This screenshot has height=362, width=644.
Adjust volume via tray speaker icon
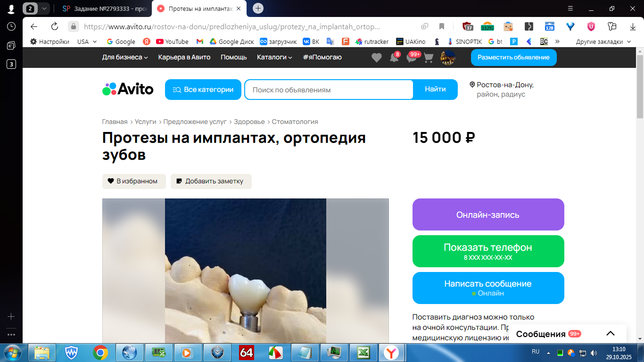(594, 353)
